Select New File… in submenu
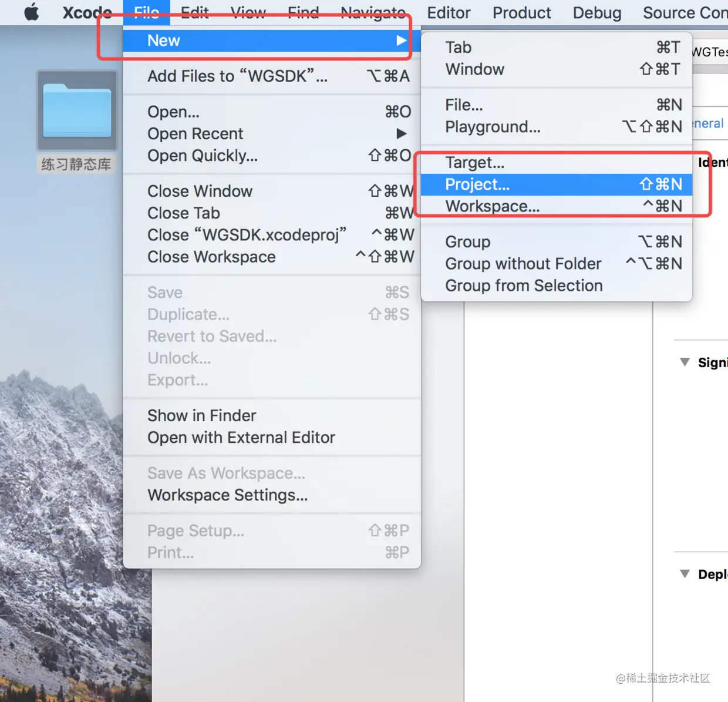The image size is (728, 702). click(557, 105)
